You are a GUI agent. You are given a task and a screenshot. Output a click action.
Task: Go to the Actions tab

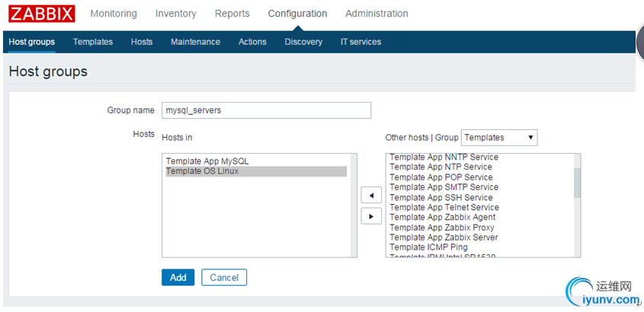(252, 42)
